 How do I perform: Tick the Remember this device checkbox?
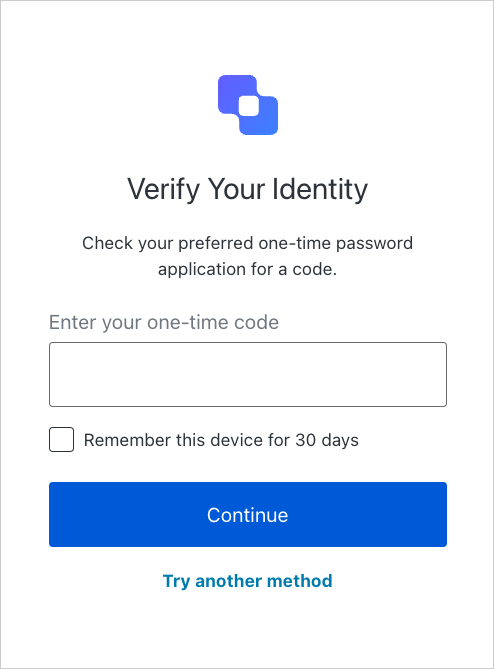click(x=61, y=439)
